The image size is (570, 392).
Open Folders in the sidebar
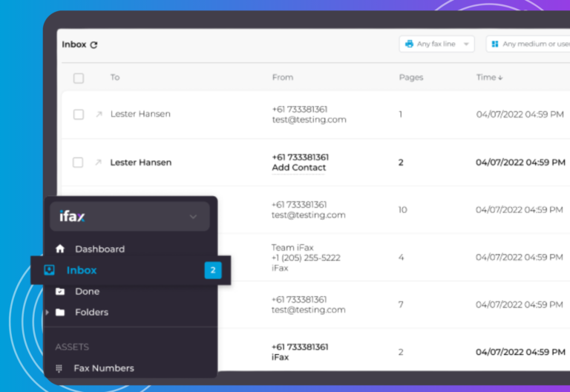[x=91, y=313]
